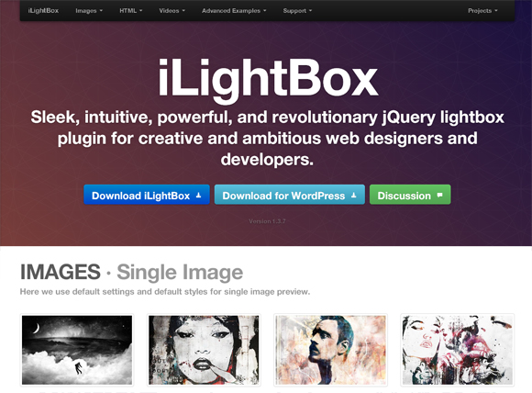Click the Download for WordPress button
The width and height of the screenshot is (532, 393).
[x=290, y=195]
